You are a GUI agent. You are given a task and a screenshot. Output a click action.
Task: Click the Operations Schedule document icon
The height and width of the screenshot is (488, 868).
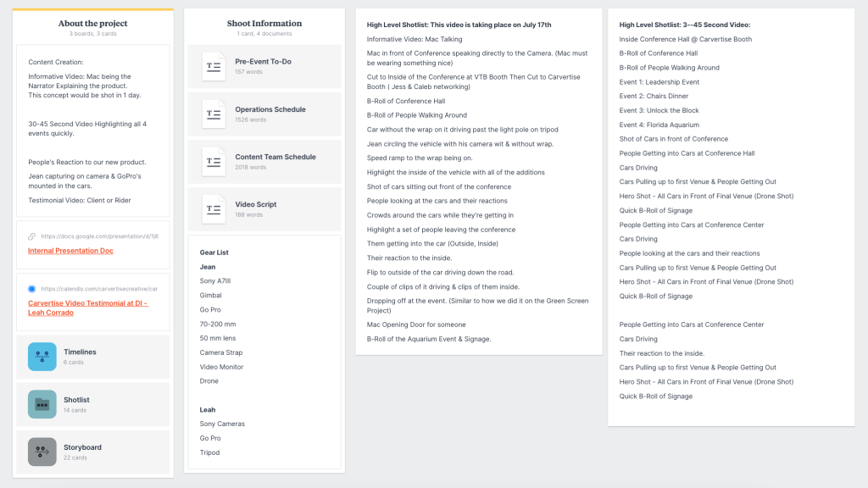pos(214,114)
